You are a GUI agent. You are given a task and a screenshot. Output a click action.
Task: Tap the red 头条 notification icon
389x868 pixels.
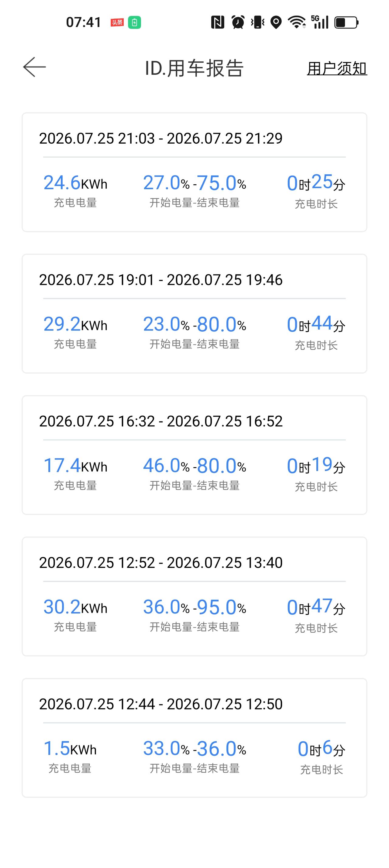(x=117, y=22)
